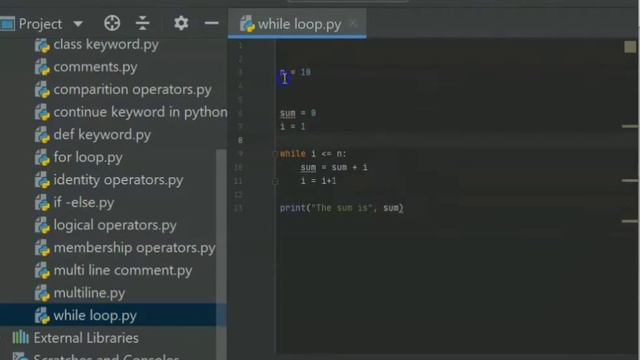The height and width of the screenshot is (360, 640).
Task: Click the Python icon beside class keyword.py
Action: coord(42,45)
